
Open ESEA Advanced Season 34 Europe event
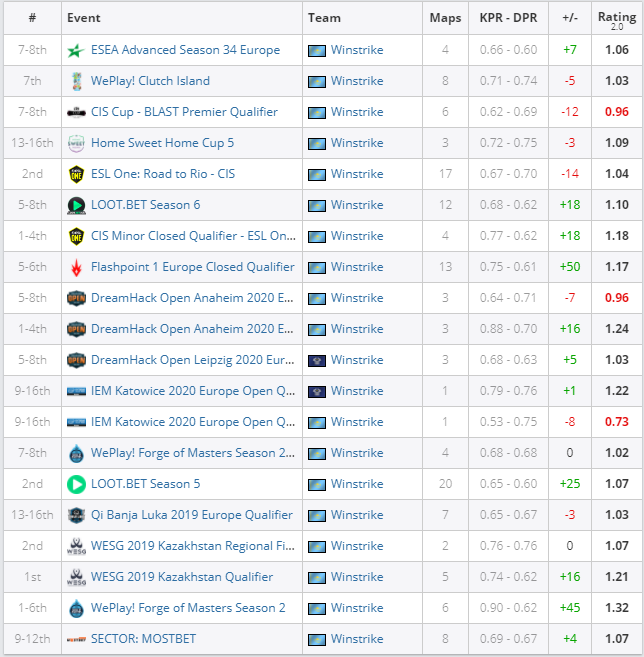tap(185, 50)
